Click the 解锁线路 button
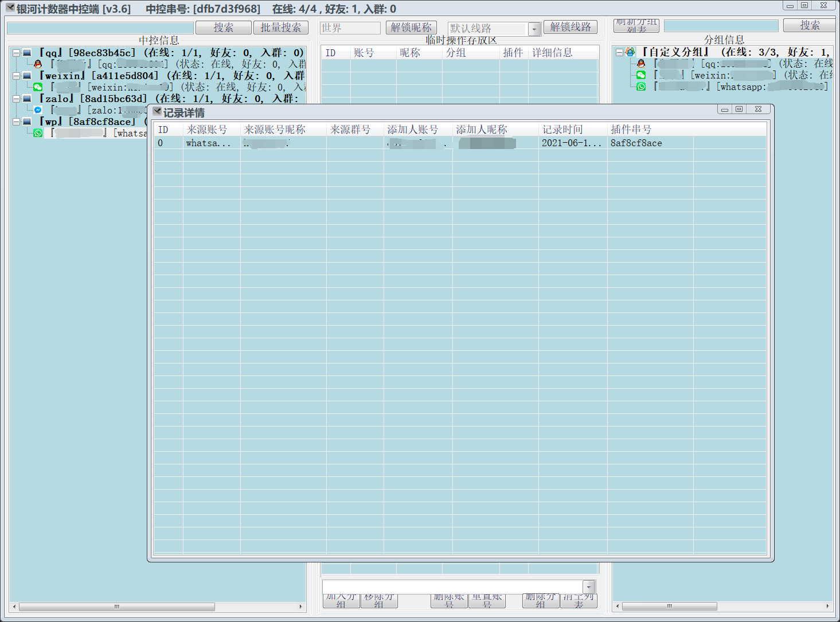Screen dimensions: 840x622 (571, 27)
